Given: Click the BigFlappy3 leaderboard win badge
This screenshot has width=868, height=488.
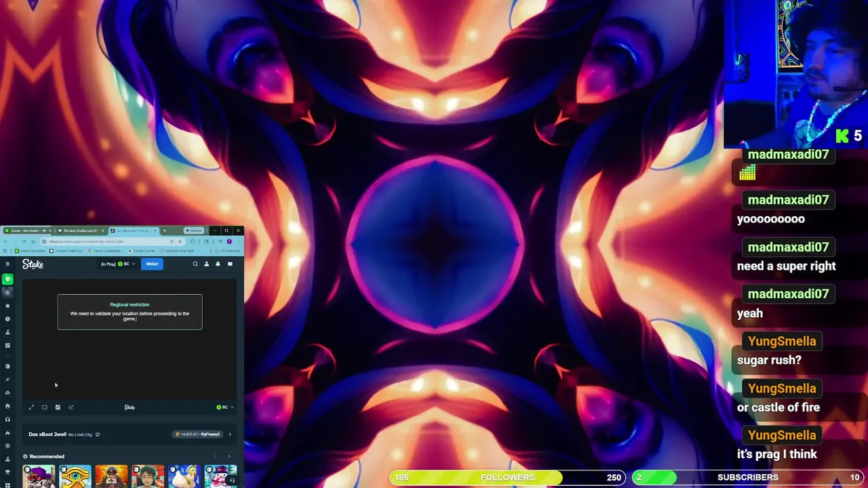Looking at the screenshot, I should 197,434.
